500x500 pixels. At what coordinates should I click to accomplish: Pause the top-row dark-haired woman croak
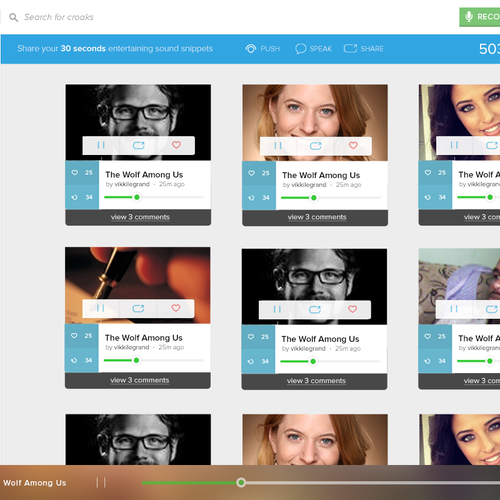(x=454, y=145)
